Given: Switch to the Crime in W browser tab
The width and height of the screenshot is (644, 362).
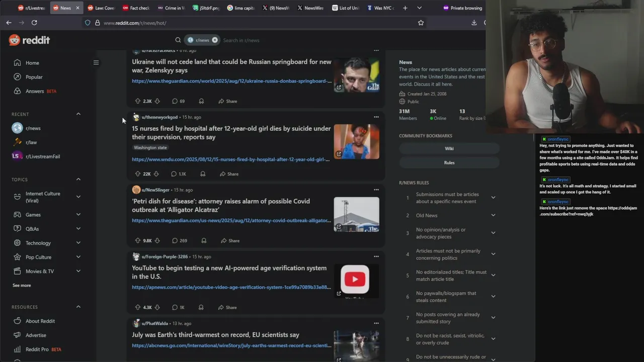Looking at the screenshot, I should coord(171,8).
